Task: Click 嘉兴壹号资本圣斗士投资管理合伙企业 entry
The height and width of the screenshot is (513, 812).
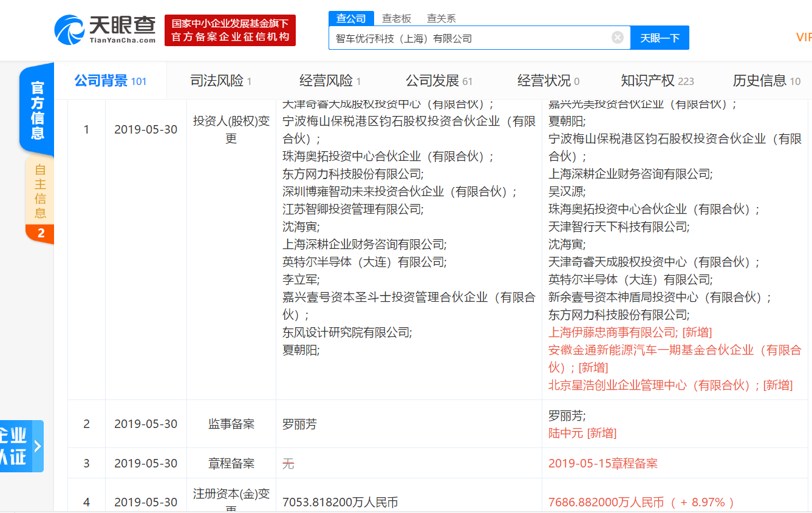Action: [x=409, y=305]
